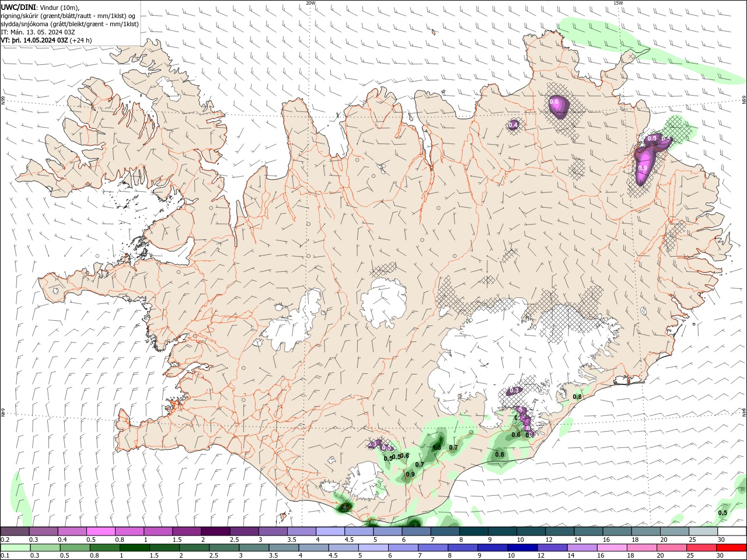The width and height of the screenshot is (747, 560).
Task: Click the 0.4 value in the small northern purple spot
Action: [x=514, y=125]
